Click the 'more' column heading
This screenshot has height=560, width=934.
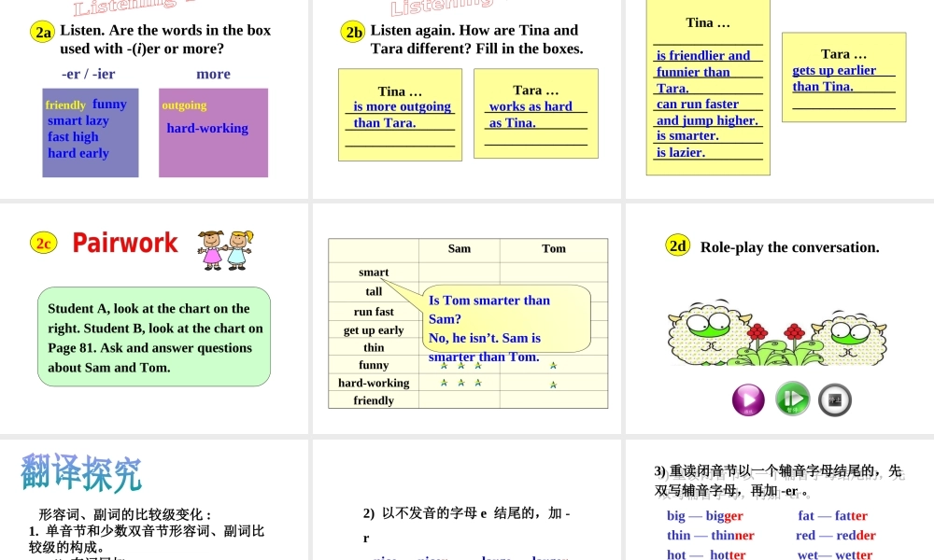(x=213, y=74)
